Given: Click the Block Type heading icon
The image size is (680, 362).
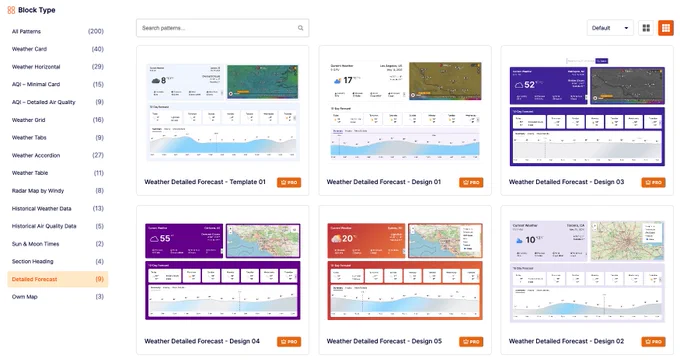Looking at the screenshot, I should pyautogui.click(x=11, y=10).
